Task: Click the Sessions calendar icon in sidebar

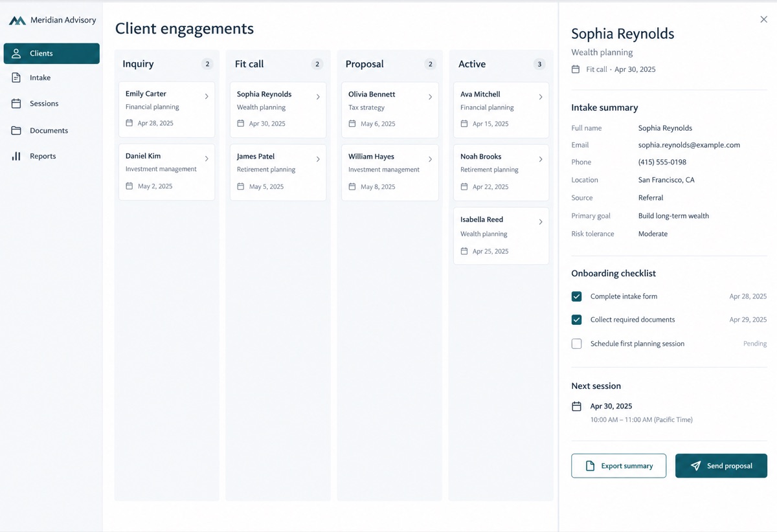Action: 17,104
